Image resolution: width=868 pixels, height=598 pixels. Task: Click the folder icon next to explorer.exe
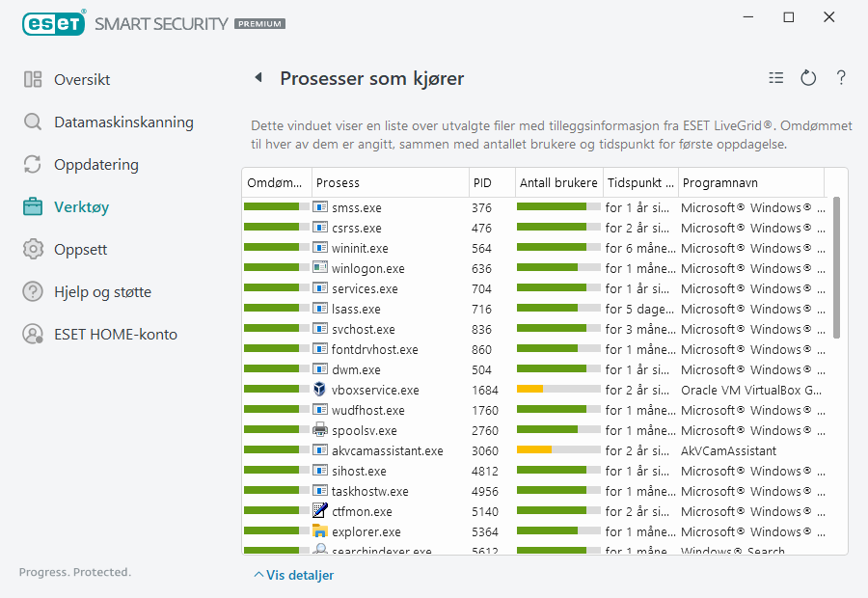coord(320,531)
